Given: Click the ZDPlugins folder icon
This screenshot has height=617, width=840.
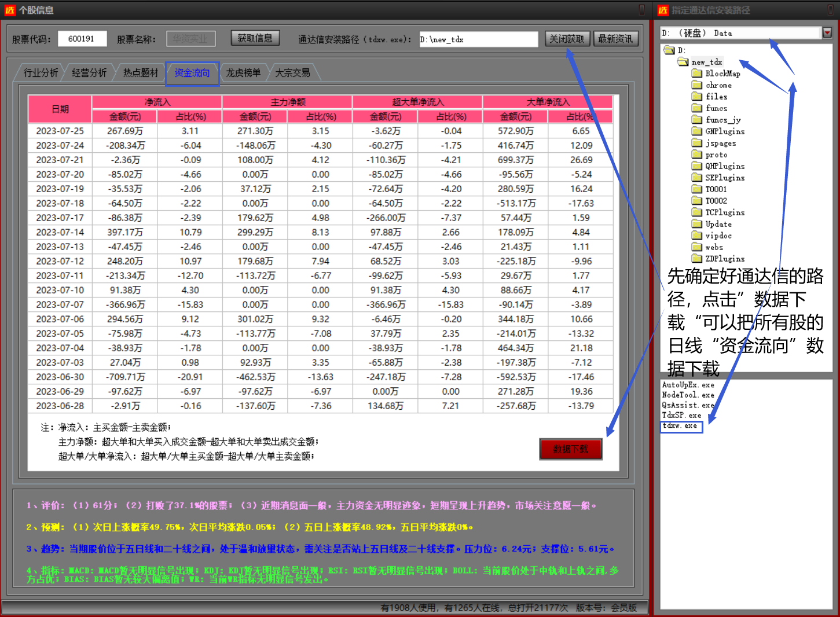Looking at the screenshot, I should pyautogui.click(x=697, y=259).
